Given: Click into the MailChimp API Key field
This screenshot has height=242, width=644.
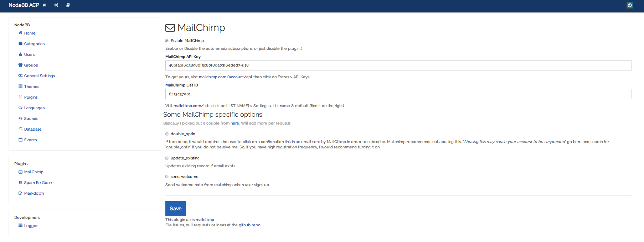Looking at the screenshot, I should click(x=398, y=65).
